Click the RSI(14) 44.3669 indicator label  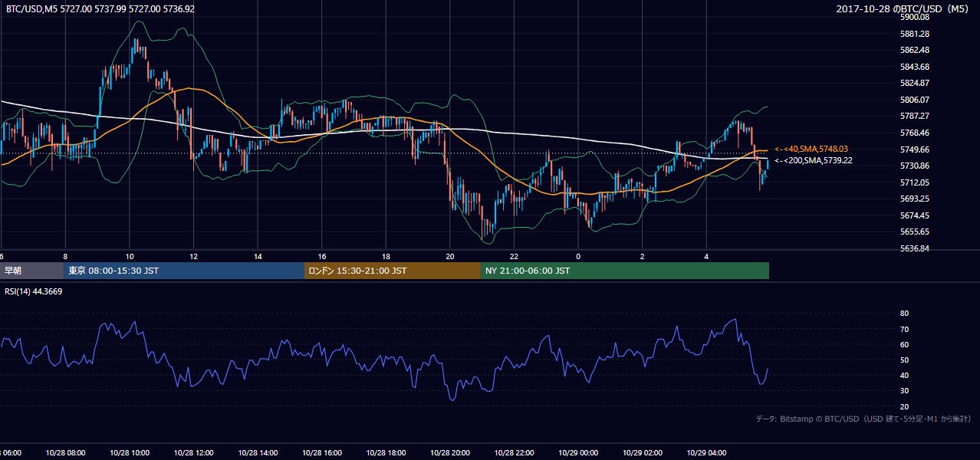[x=34, y=291]
